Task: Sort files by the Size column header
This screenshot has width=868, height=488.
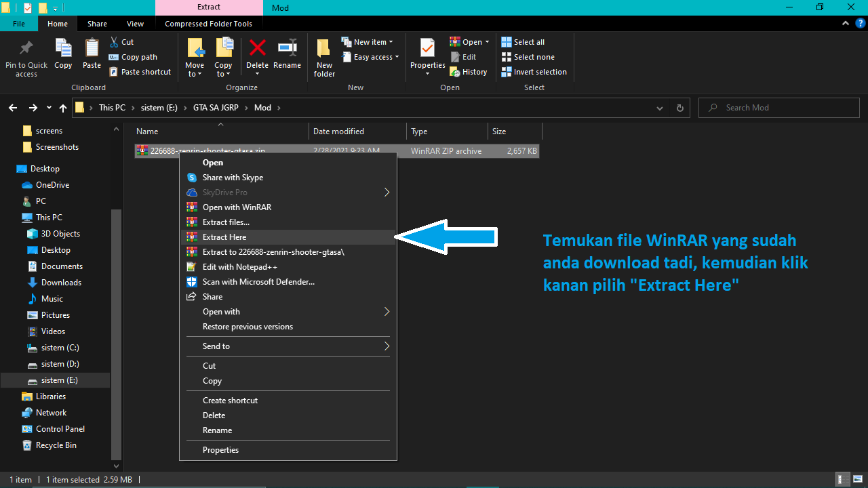Action: tap(515, 131)
